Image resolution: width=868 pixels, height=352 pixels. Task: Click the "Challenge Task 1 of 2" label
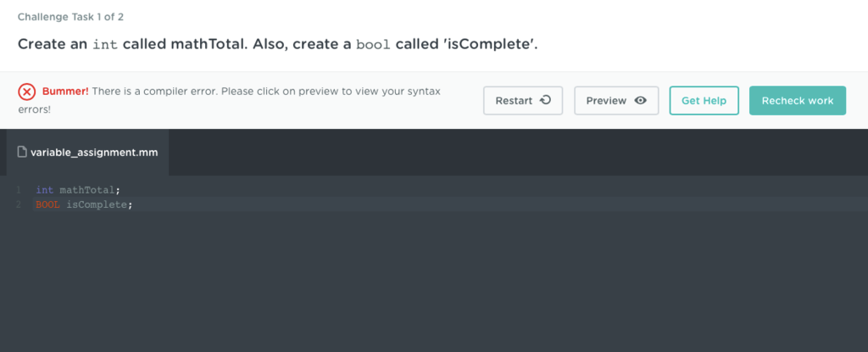click(70, 17)
